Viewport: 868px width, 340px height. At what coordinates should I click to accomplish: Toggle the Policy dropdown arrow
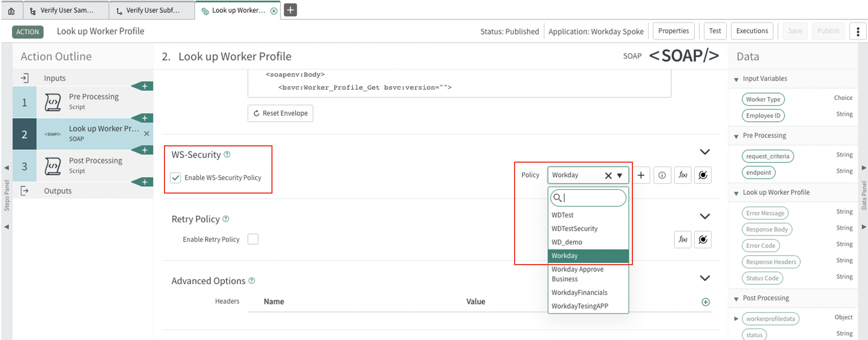tap(619, 176)
